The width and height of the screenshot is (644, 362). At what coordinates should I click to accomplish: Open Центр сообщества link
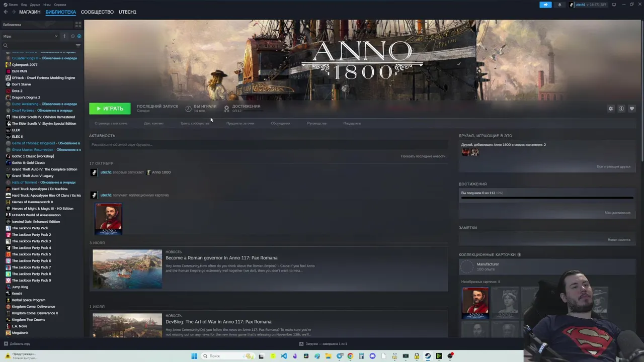coord(195,123)
